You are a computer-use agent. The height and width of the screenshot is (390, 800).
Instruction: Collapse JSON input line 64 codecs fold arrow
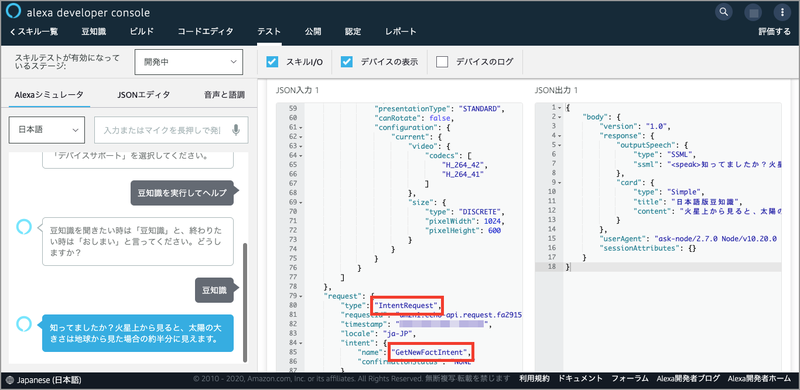(301, 155)
